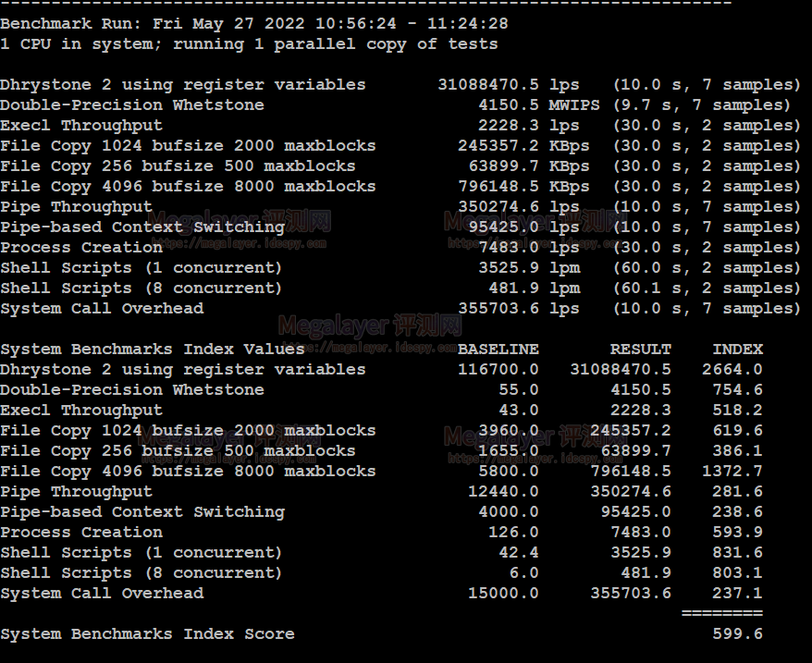The width and height of the screenshot is (812, 663).
Task: Click baseline value 43.0
Action: click(x=519, y=411)
